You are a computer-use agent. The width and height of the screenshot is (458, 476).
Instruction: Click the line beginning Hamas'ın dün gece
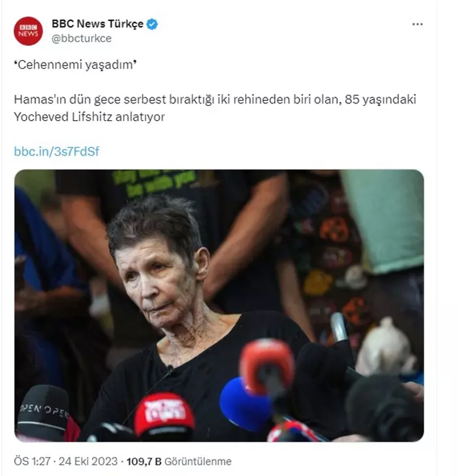[215, 100]
